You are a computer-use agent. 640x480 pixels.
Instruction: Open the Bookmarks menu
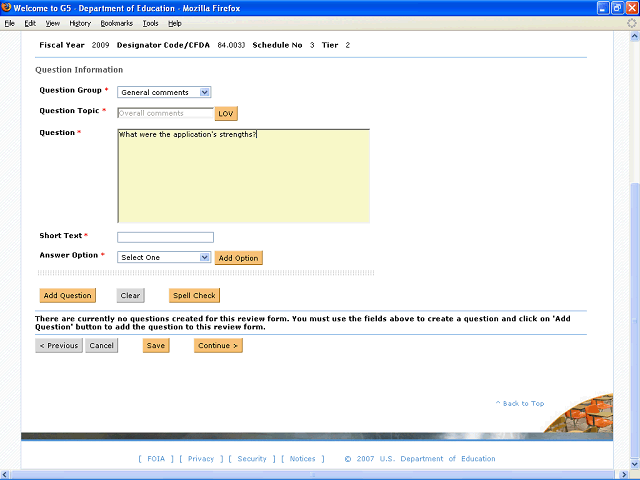point(117,24)
